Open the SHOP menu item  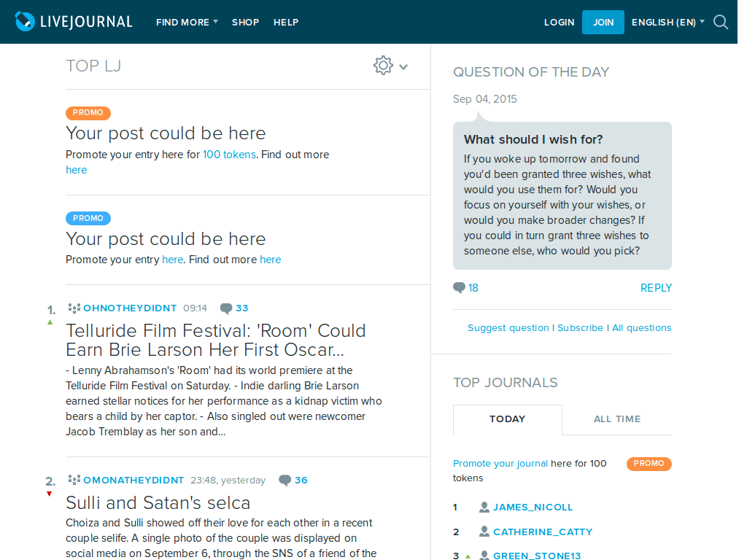[x=245, y=23]
